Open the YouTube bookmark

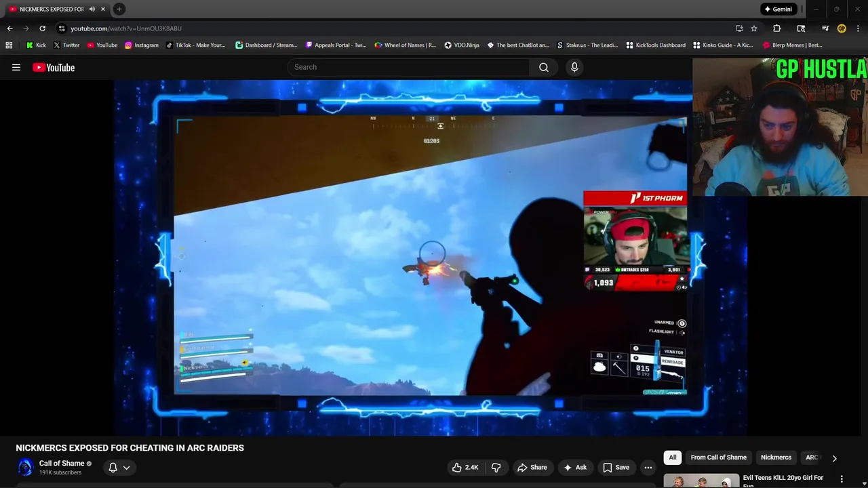(x=102, y=45)
